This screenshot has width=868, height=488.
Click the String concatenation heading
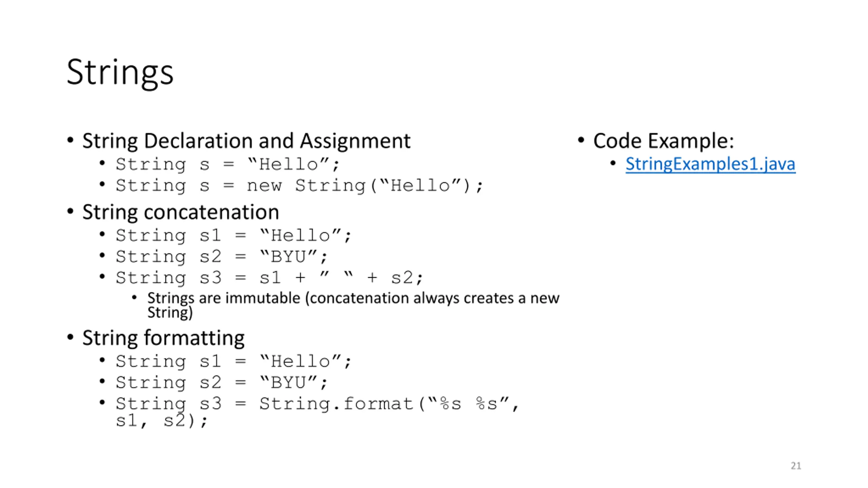coord(181,212)
